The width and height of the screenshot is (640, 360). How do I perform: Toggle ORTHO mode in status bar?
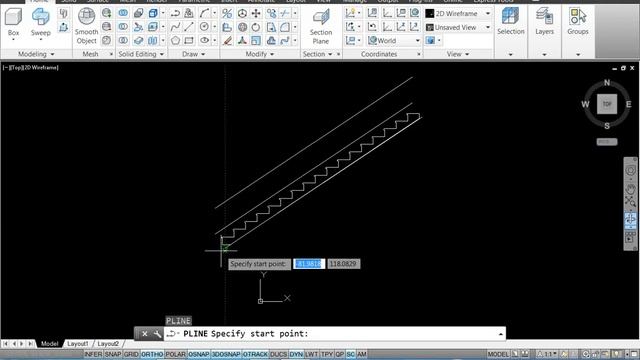click(152, 354)
